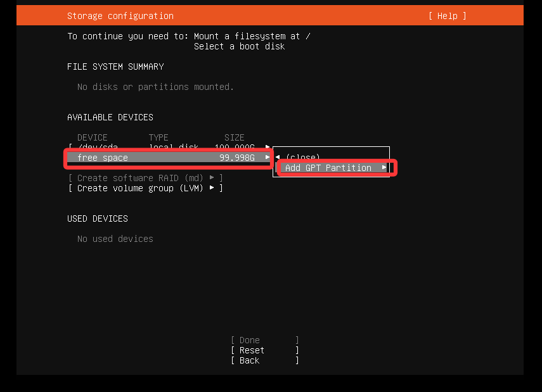Click the SIZE column header
This screenshot has width=542, height=392.
point(234,137)
